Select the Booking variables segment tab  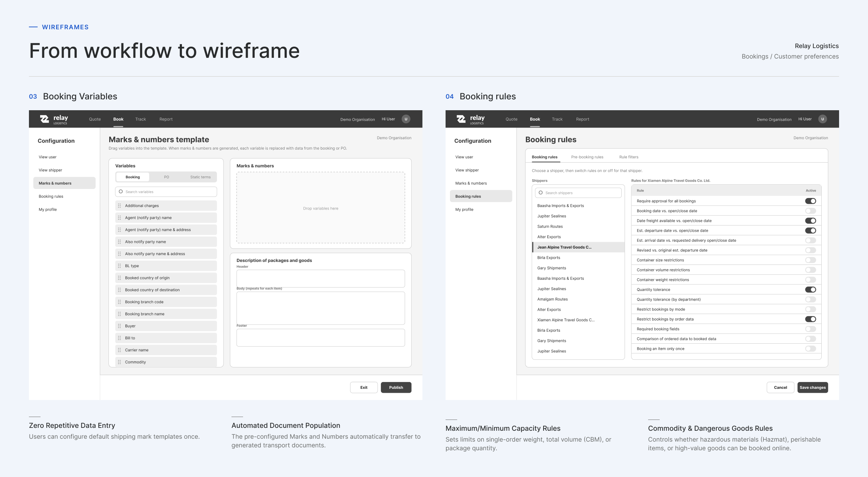pos(133,177)
